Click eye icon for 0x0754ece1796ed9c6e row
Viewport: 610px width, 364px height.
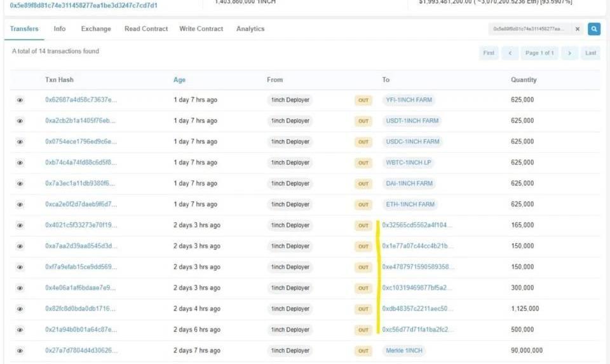[x=20, y=142]
